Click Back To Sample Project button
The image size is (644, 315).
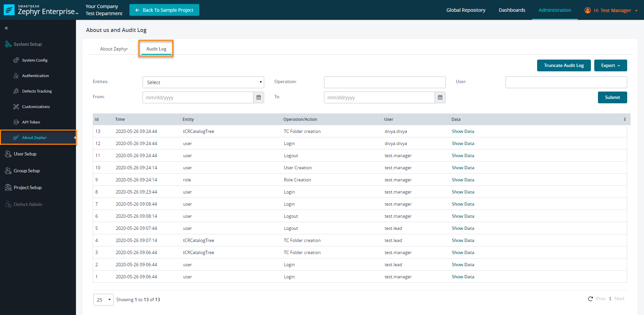(x=164, y=10)
